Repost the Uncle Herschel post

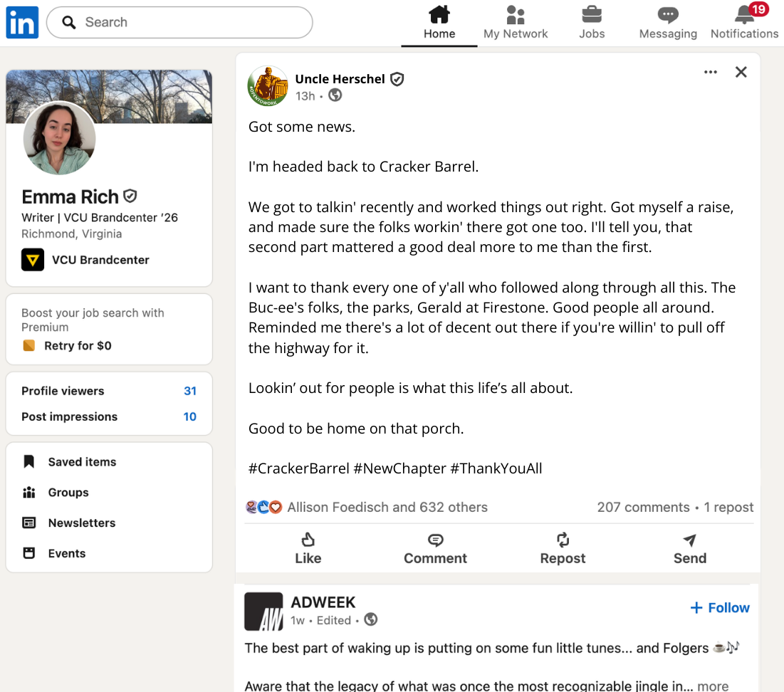pos(563,548)
